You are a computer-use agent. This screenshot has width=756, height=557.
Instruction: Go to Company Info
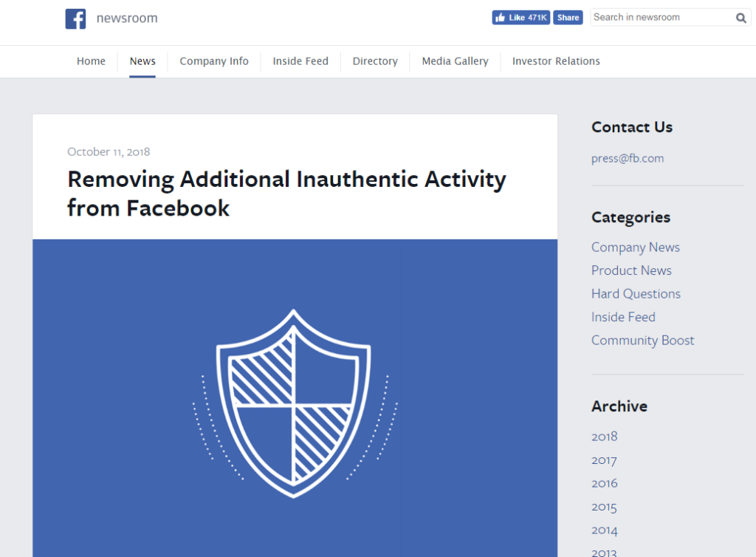pos(214,61)
